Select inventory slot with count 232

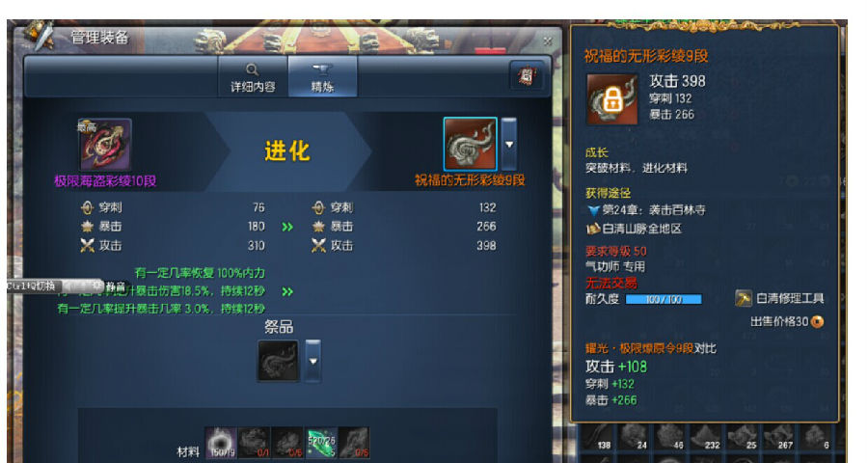coord(705,438)
